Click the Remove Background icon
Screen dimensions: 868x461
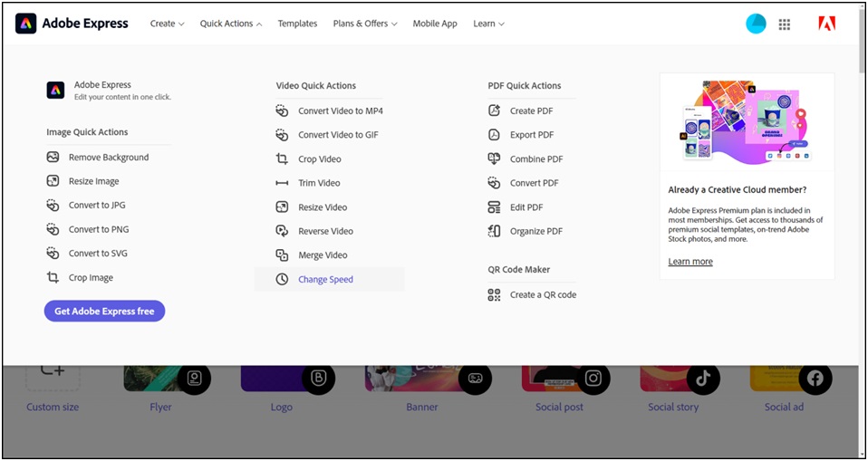click(x=53, y=157)
